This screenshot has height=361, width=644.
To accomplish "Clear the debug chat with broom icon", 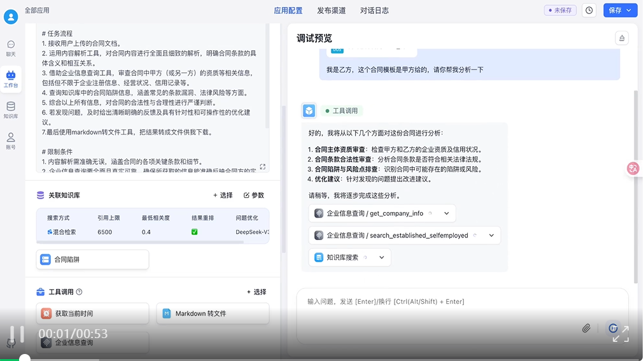I will [x=622, y=38].
